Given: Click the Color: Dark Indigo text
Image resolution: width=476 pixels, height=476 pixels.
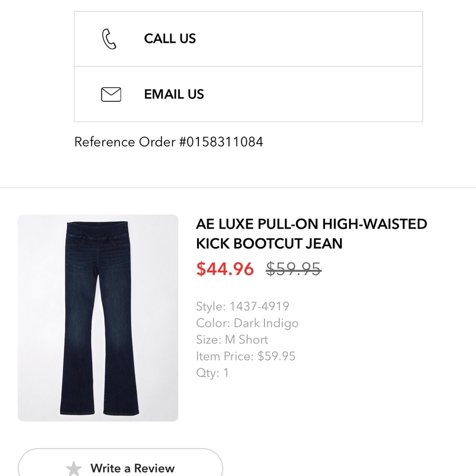Looking at the screenshot, I should [x=248, y=323].
